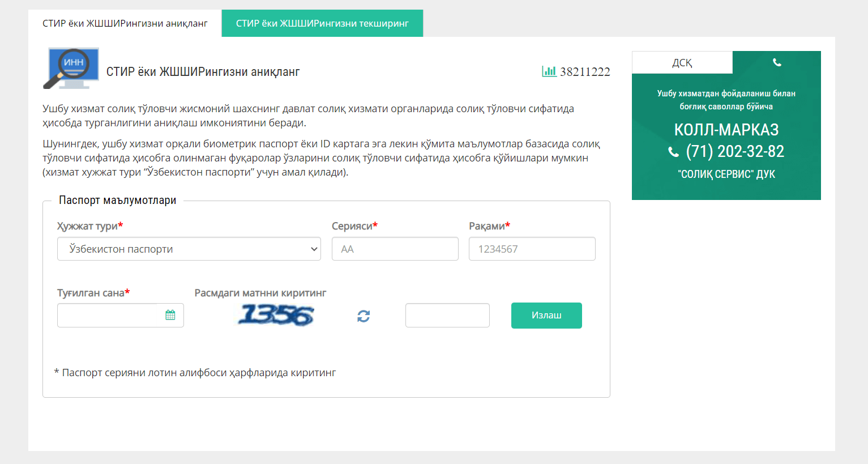Switch to the phone icon tab
Viewport: 868px width, 464px height.
click(x=777, y=62)
